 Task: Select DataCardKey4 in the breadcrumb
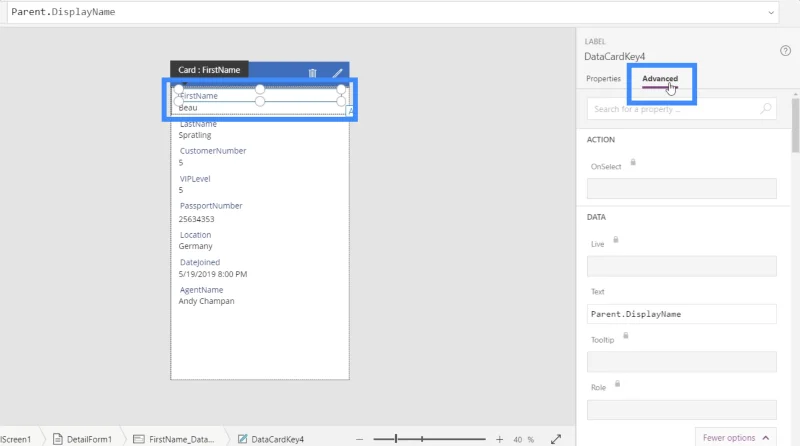pyautogui.click(x=278, y=439)
